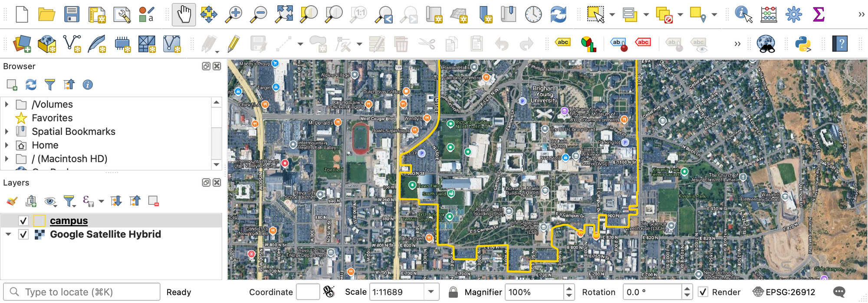Viewport: 868px width, 303px height.
Task: Collapse the Google Satellite Hybrid layer node
Action: [8, 234]
